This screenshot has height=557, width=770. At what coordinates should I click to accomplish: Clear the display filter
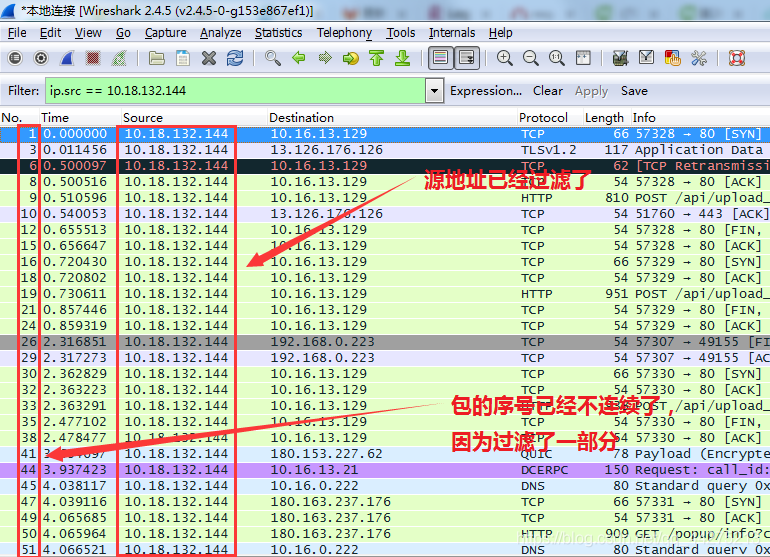(548, 91)
